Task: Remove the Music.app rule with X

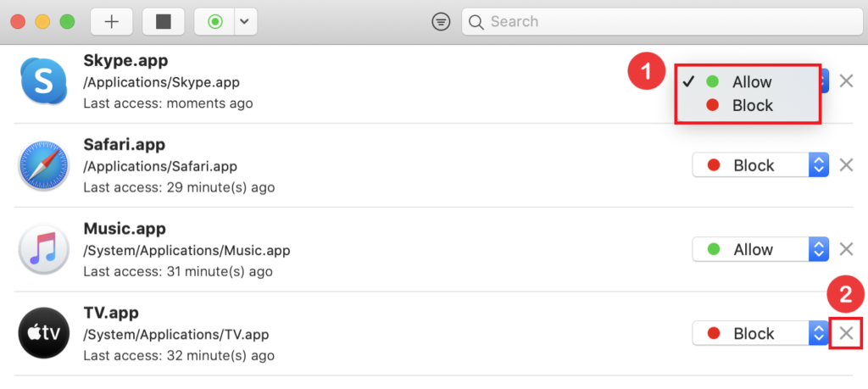Action: click(x=846, y=249)
